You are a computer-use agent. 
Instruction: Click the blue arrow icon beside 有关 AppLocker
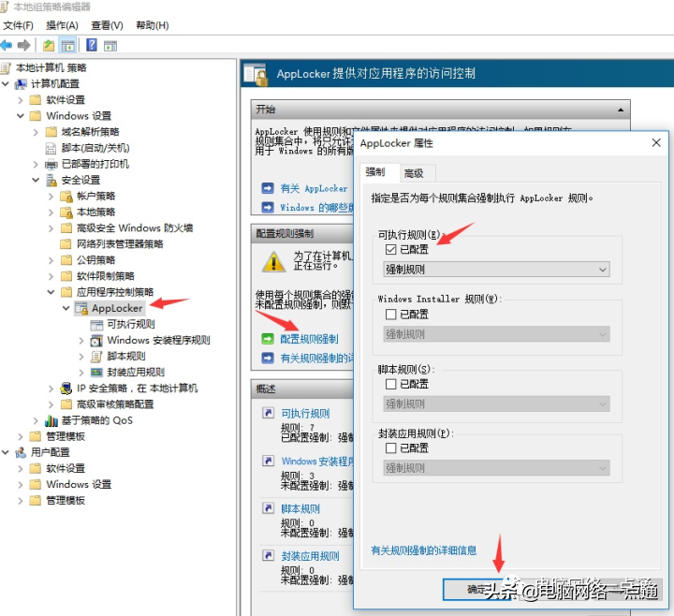tap(268, 188)
